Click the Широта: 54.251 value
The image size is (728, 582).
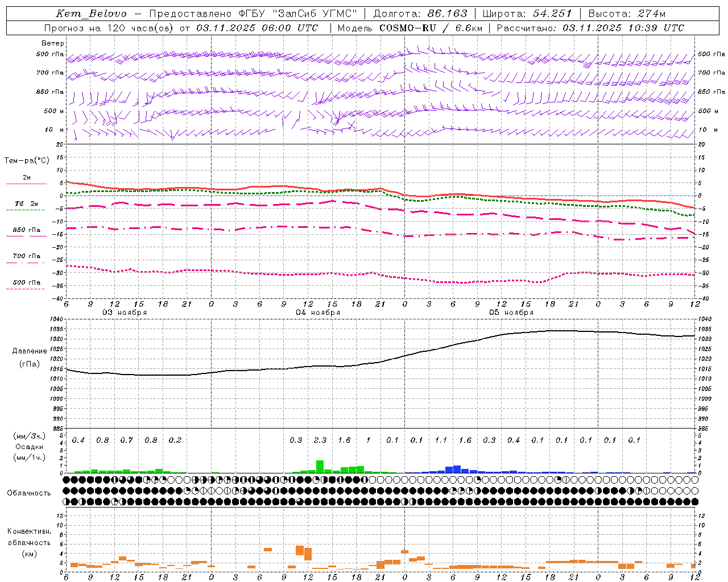pyautogui.click(x=527, y=14)
